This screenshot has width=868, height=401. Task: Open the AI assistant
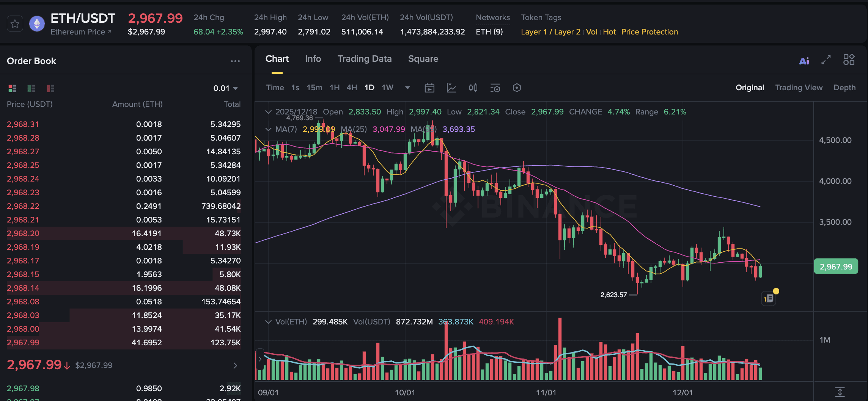[x=804, y=60]
